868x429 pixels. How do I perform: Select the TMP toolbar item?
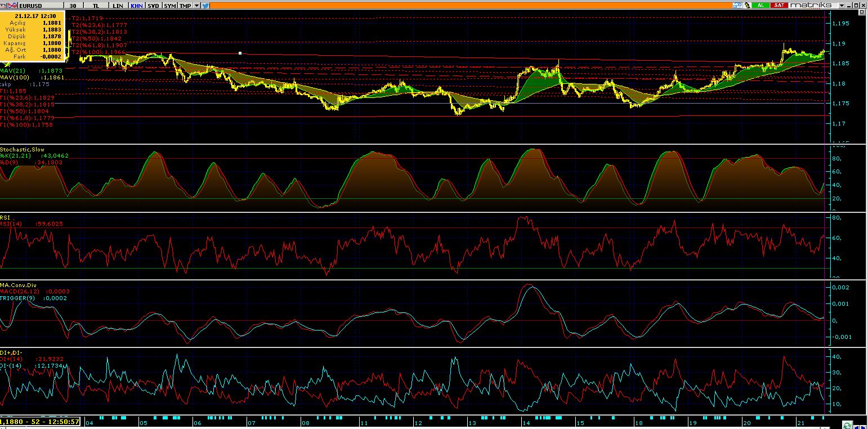coord(185,6)
